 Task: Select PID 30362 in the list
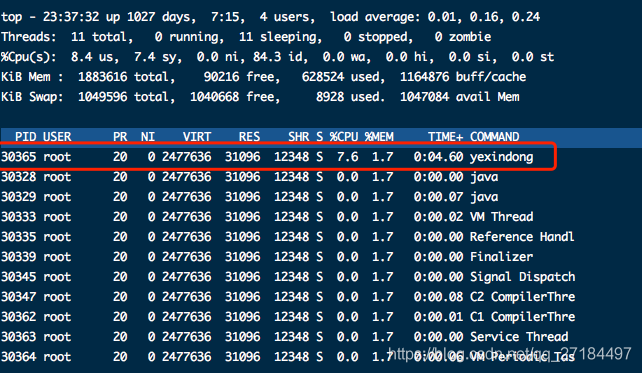click(x=19, y=317)
